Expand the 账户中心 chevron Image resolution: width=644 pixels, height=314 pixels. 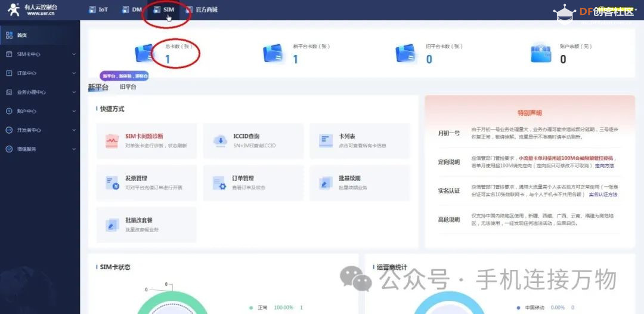(74, 111)
